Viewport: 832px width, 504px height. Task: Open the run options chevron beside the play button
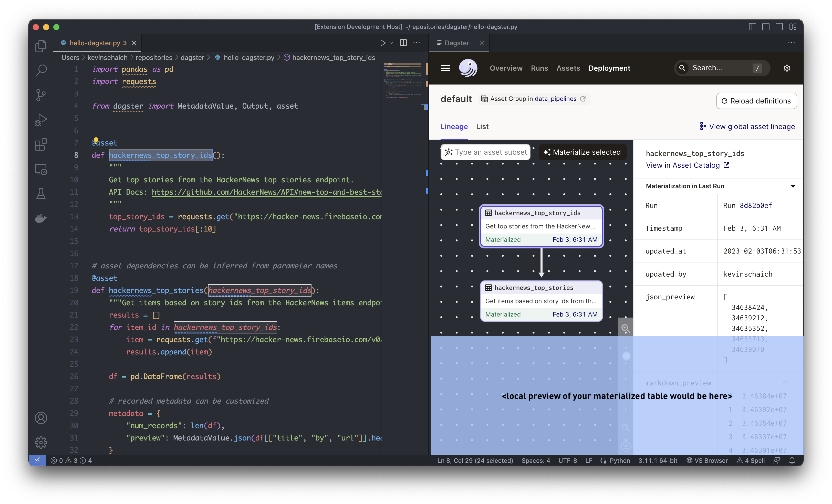click(391, 43)
